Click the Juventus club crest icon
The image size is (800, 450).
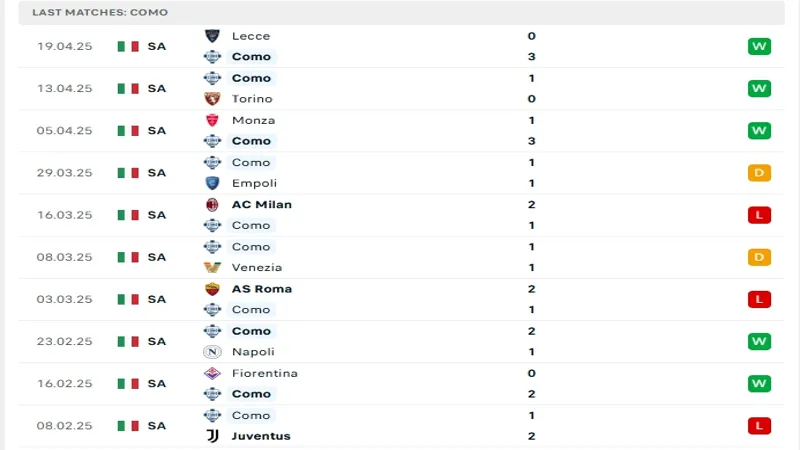tap(212, 436)
